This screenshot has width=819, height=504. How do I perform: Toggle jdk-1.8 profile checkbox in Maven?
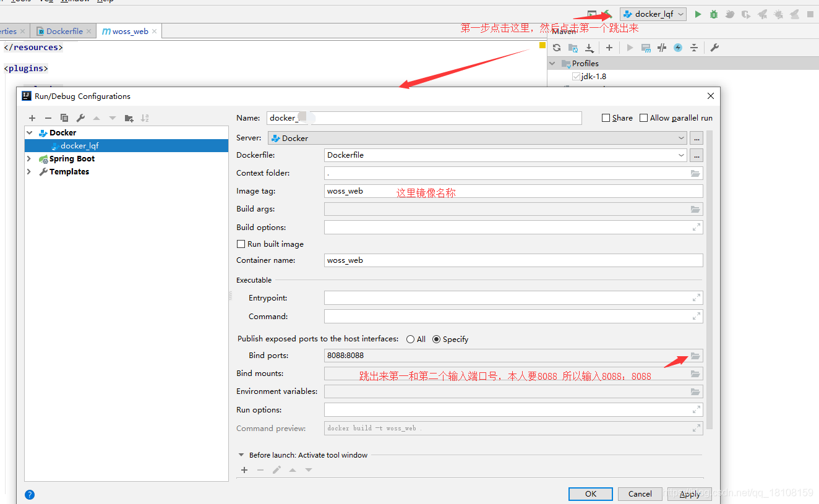click(577, 77)
